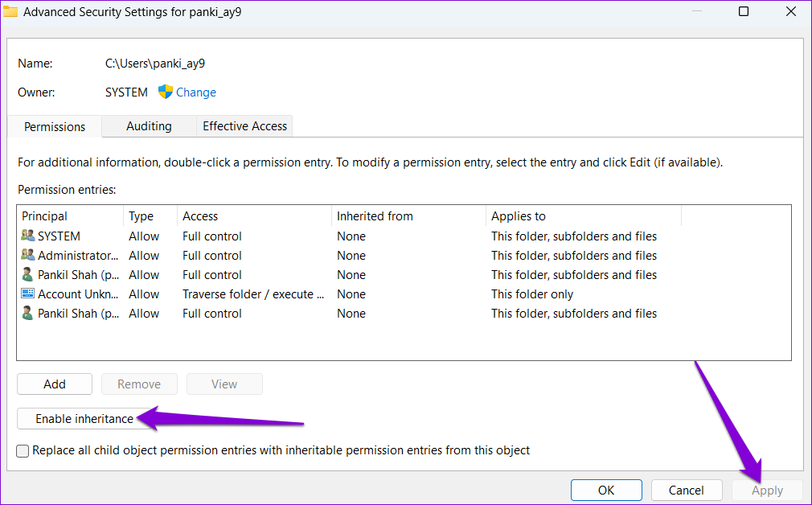The image size is (812, 505).
Task: Click the Add button
Action: (55, 384)
